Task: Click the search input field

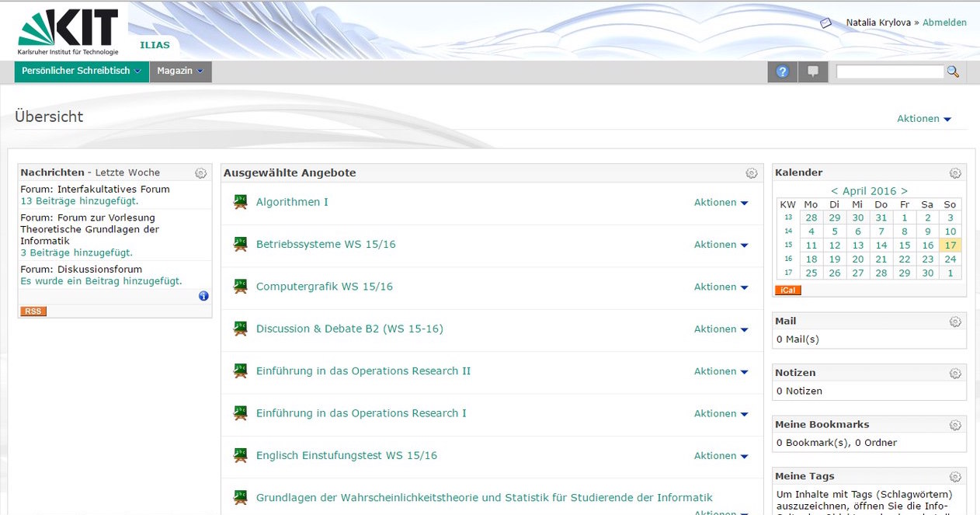Action: click(x=889, y=71)
